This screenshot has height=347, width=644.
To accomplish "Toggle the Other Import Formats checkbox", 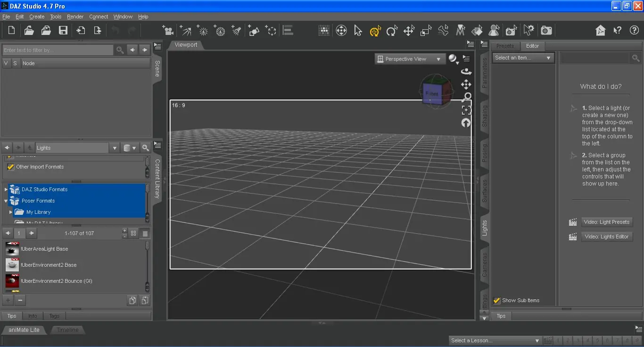I will point(10,167).
